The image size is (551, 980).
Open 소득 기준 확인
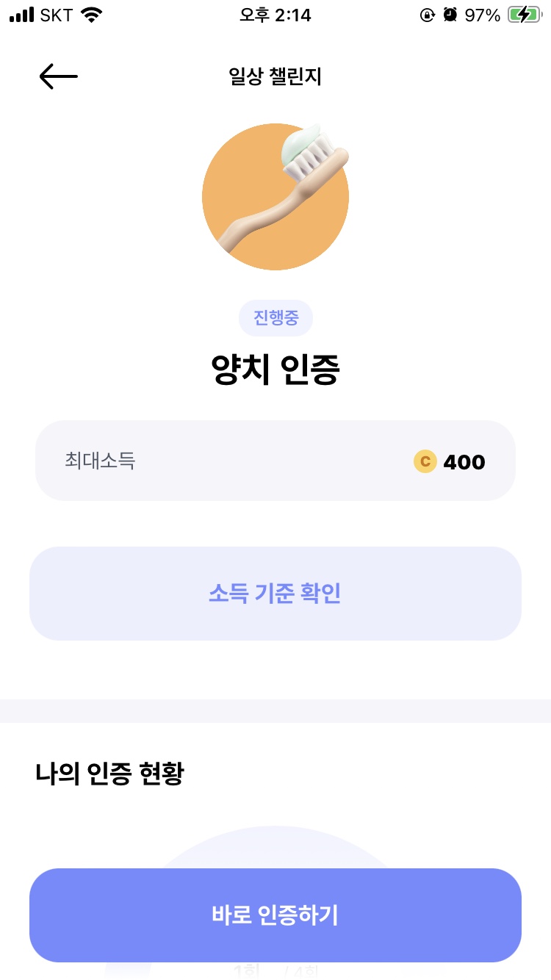(275, 594)
